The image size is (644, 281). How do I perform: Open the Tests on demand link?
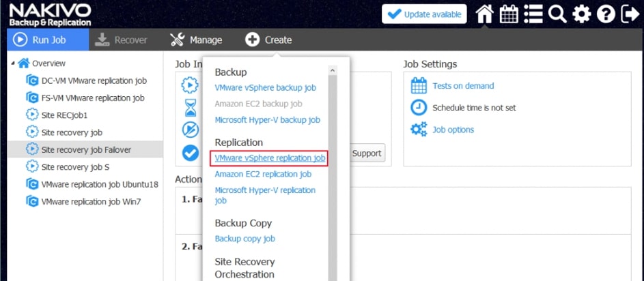coord(463,86)
